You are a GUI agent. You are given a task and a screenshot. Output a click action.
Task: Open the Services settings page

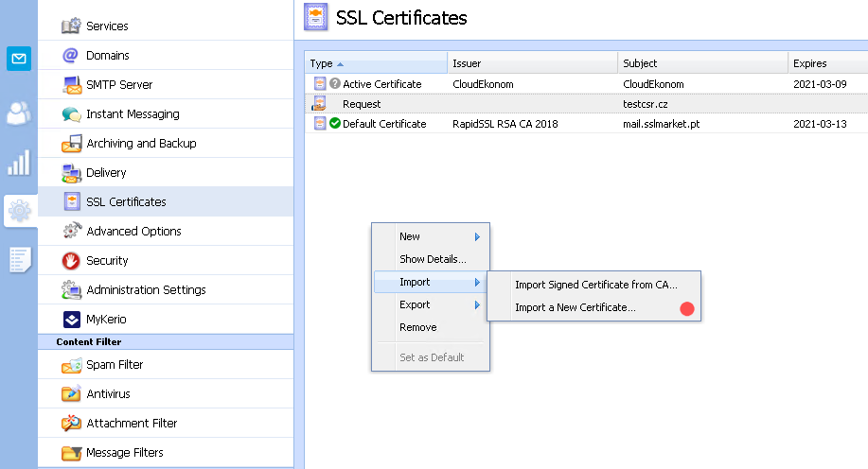pos(166,26)
